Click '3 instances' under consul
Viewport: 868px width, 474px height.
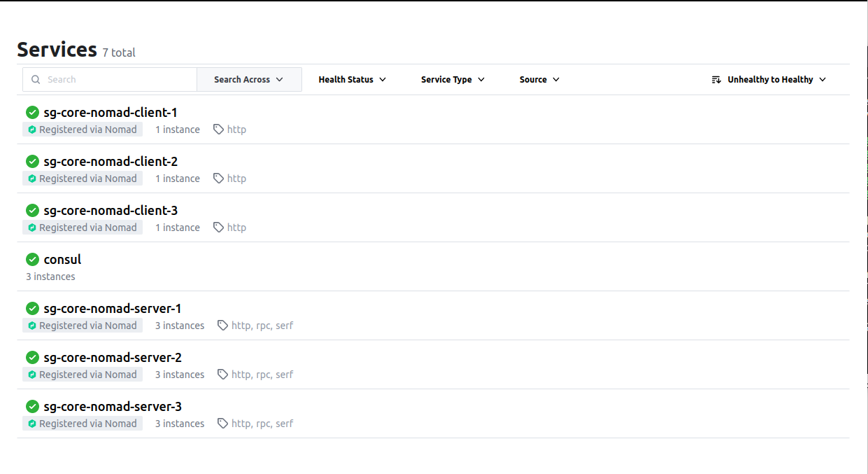point(50,277)
